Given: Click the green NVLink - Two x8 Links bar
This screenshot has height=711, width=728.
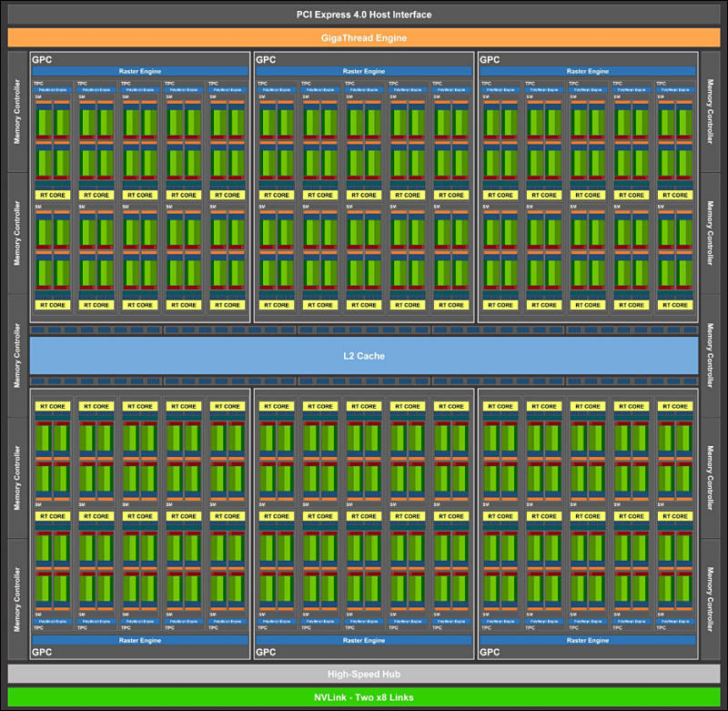Looking at the screenshot, I should click(x=364, y=697).
